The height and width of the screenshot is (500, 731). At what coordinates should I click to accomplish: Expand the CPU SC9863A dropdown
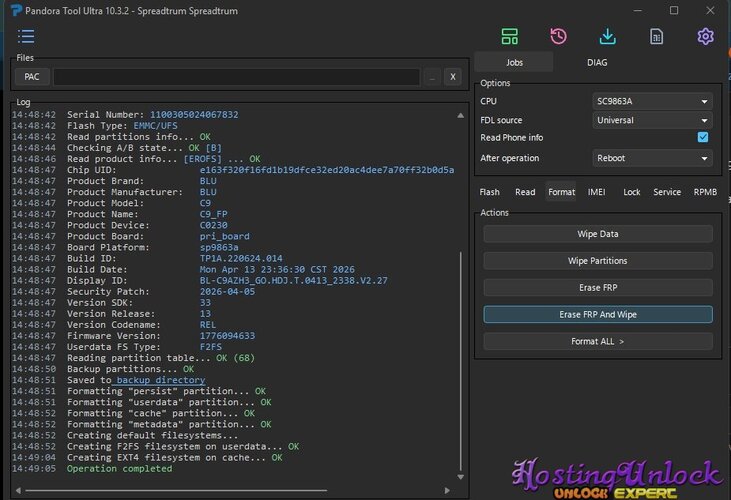pyautogui.click(x=652, y=101)
